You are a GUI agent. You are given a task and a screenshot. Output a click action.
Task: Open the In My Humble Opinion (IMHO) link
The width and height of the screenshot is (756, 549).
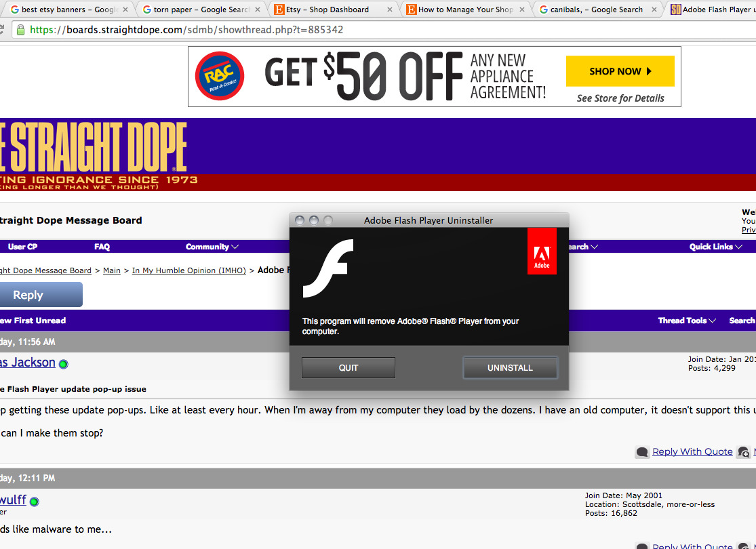pyautogui.click(x=189, y=270)
